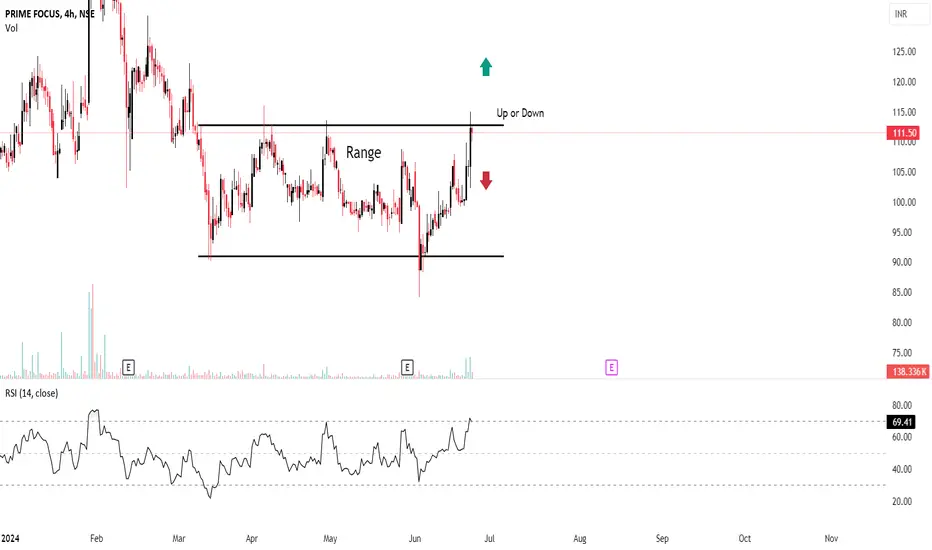Click the Apr label on time axis
932x550 pixels.
coord(251,538)
